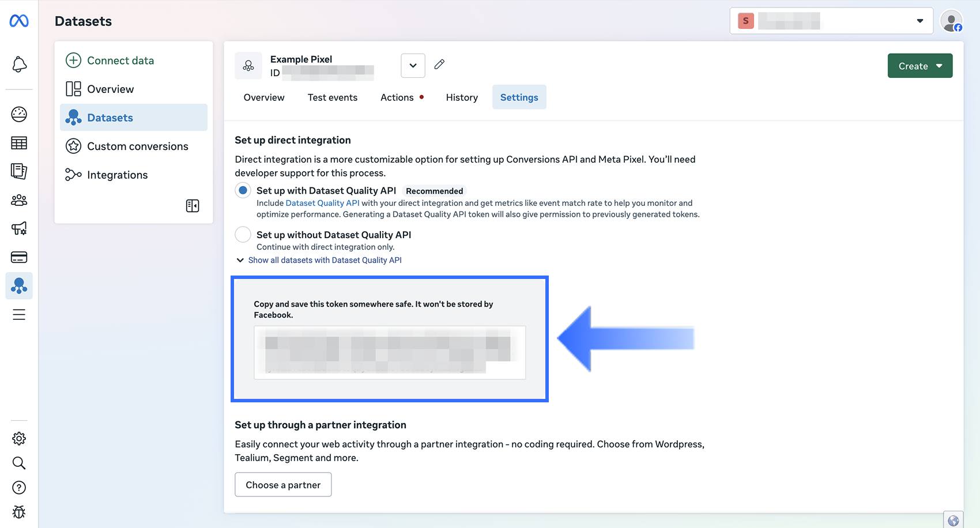Open the settings gear in left rail
The width and height of the screenshot is (980, 528).
tap(19, 439)
